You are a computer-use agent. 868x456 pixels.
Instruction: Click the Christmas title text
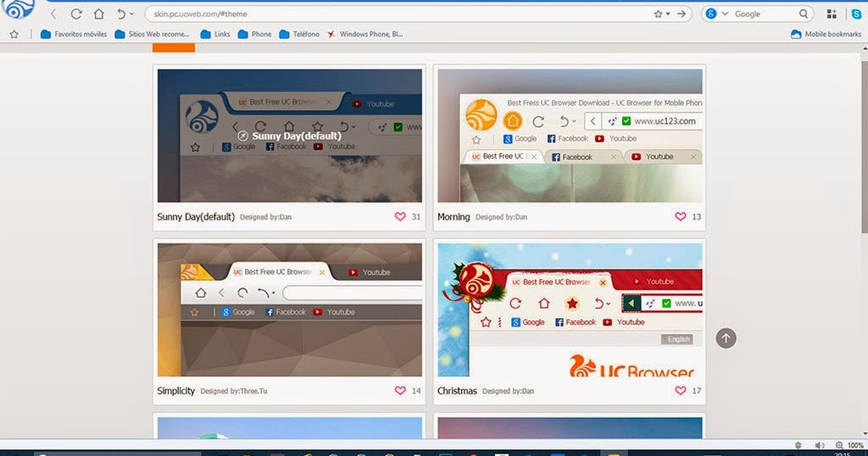tap(457, 391)
